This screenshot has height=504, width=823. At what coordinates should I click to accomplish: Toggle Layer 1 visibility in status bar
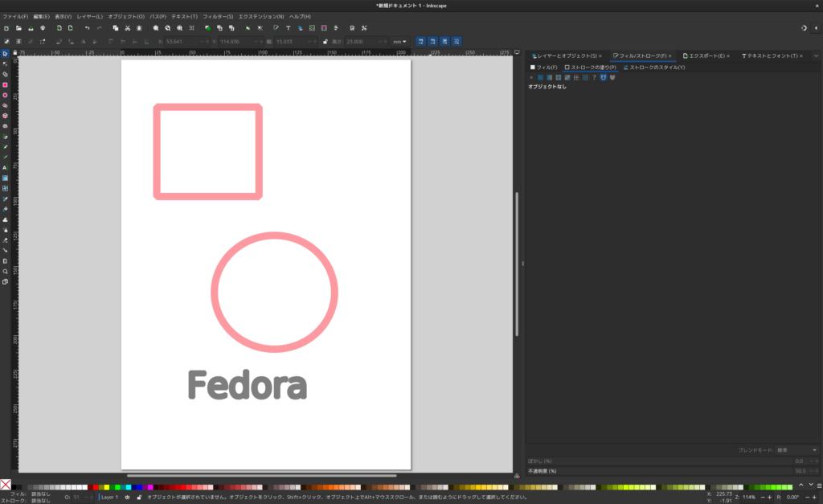click(128, 498)
